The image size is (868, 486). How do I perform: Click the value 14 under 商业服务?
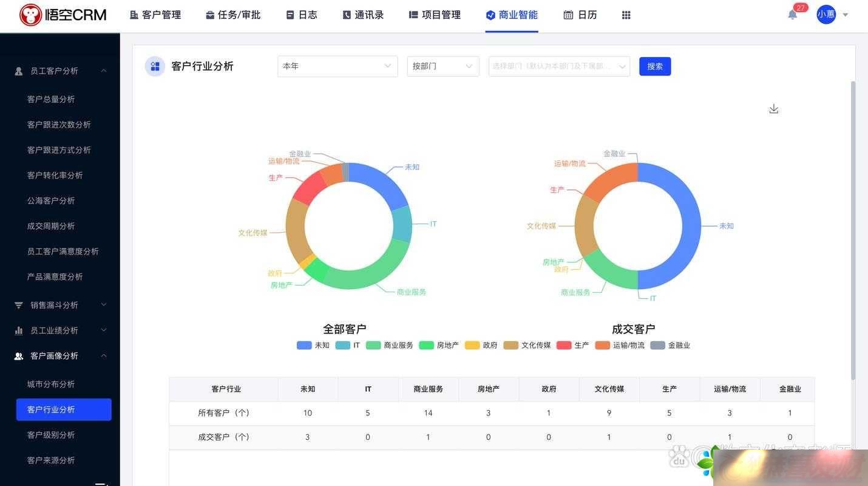pyautogui.click(x=428, y=413)
